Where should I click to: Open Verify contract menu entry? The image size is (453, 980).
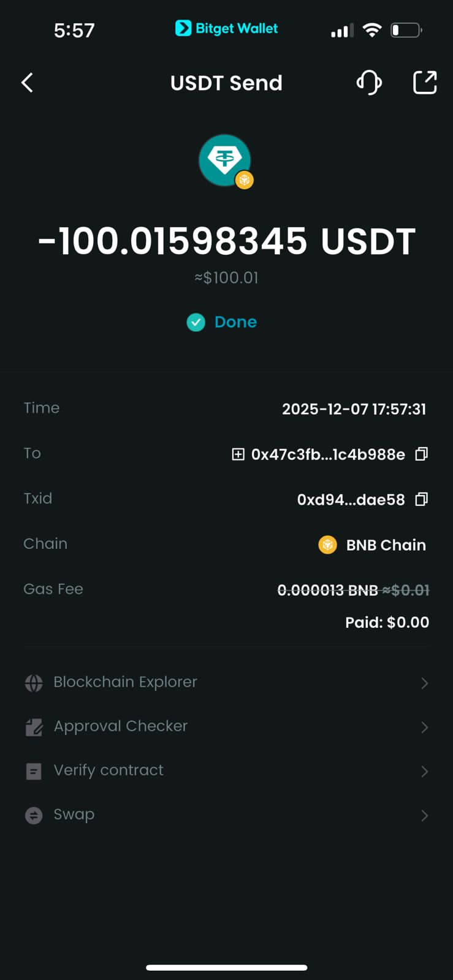pyautogui.click(x=108, y=771)
